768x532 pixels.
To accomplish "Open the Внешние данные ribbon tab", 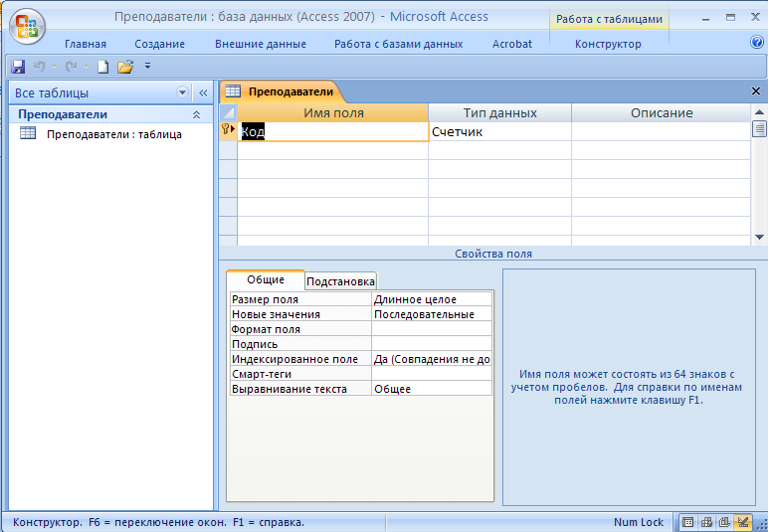I will tap(261, 44).
